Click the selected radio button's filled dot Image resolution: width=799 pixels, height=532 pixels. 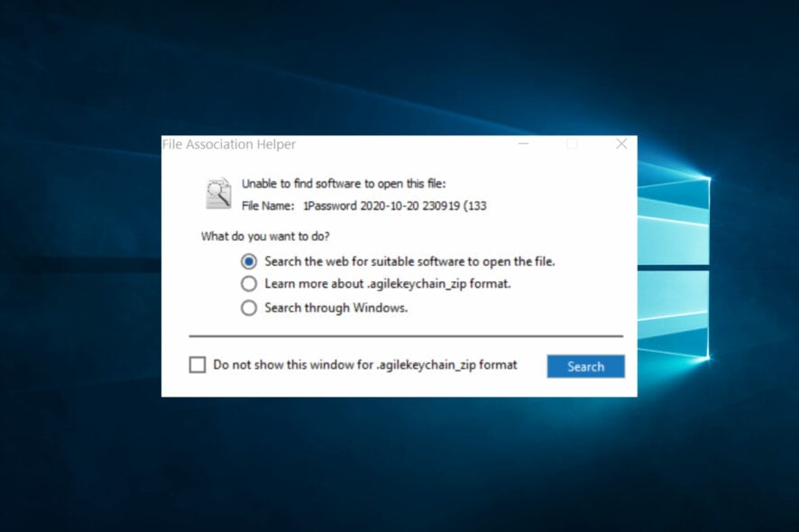pyautogui.click(x=249, y=261)
